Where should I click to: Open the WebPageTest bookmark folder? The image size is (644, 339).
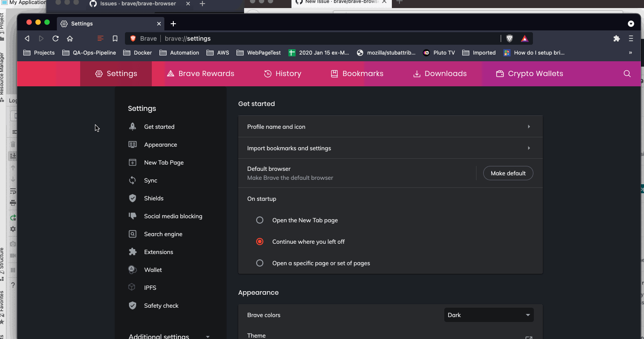point(258,53)
